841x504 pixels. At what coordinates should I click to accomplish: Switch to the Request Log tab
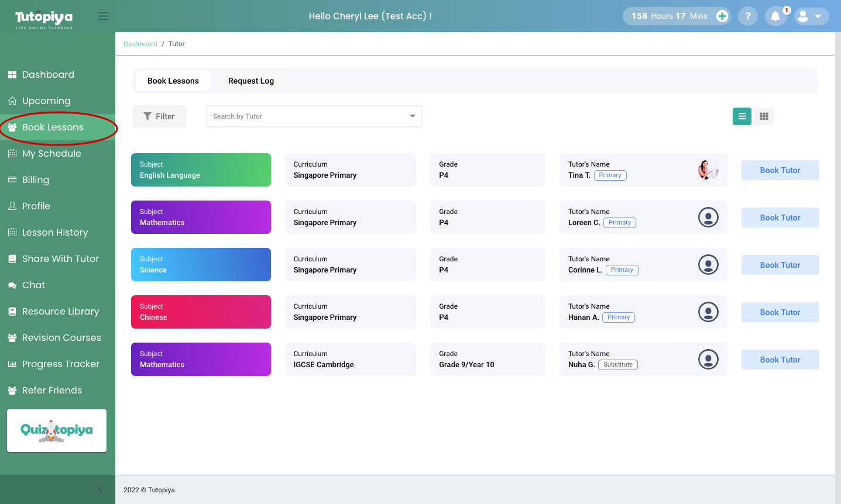[x=250, y=81]
